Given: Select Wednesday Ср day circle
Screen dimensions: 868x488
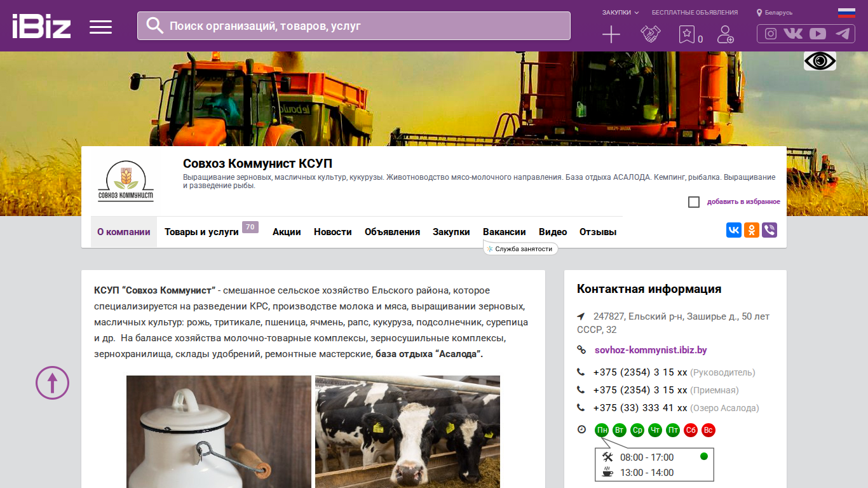Looking at the screenshot, I should (x=637, y=430).
